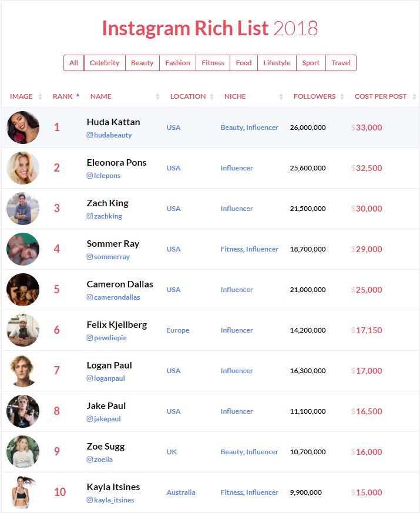
Task: Sort the list by Followers column
Action: [x=342, y=96]
